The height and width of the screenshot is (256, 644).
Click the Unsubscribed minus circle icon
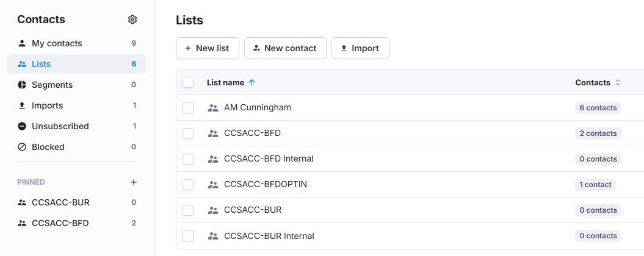[x=22, y=126]
